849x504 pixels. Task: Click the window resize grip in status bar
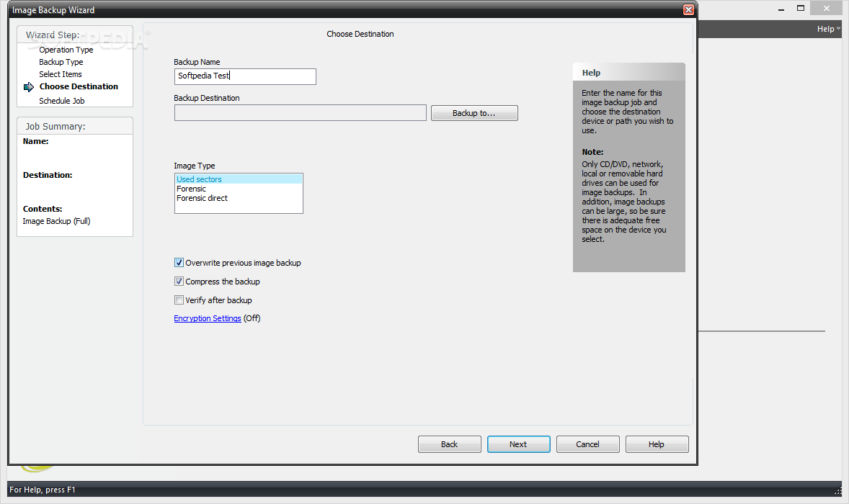point(838,491)
